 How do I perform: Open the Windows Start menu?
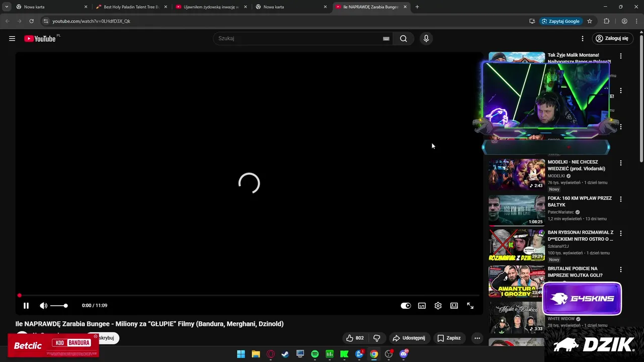pos(241,354)
